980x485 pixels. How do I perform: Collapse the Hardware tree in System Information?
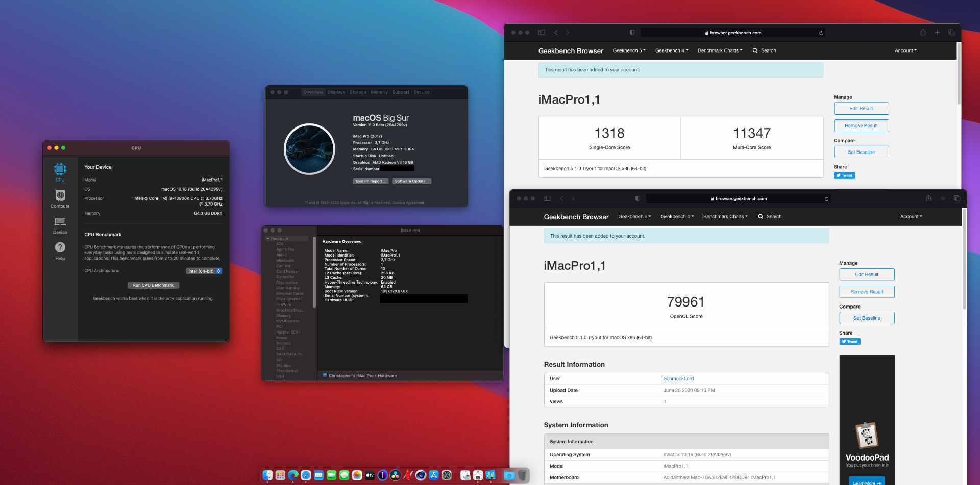click(x=268, y=238)
